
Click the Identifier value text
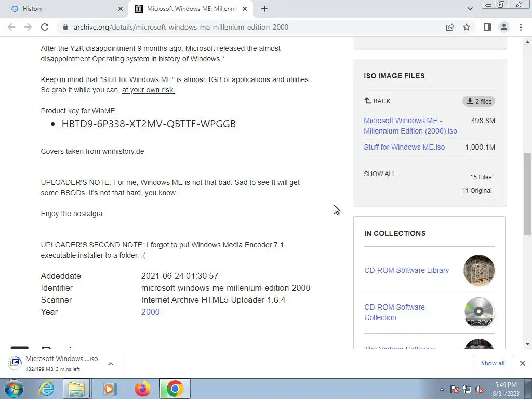pos(225,288)
